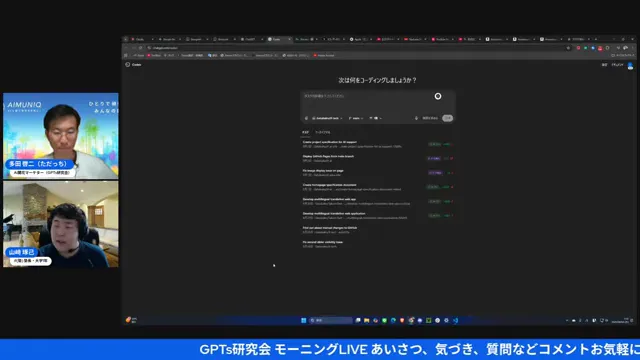This screenshot has height=360, width=640.
Task: Open task 'Display GitHub Pages from main branch'
Action: click(378, 158)
